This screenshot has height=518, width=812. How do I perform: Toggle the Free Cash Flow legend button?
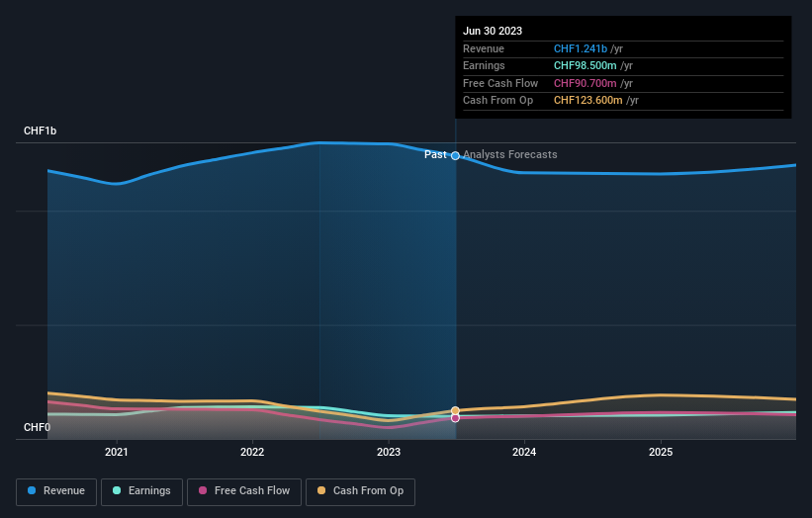click(x=244, y=491)
